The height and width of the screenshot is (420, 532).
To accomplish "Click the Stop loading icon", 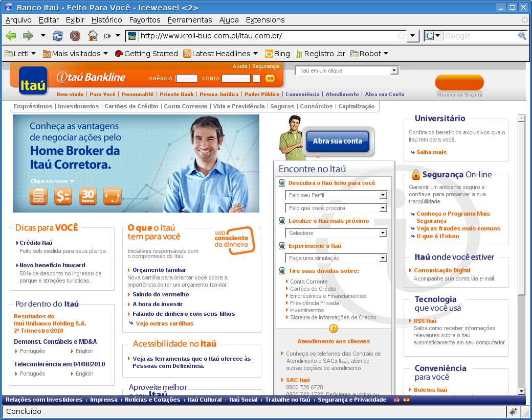I will click(75, 36).
